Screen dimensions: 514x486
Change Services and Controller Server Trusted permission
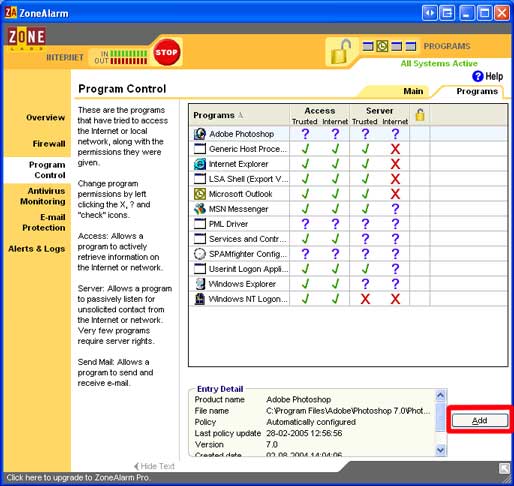365,239
